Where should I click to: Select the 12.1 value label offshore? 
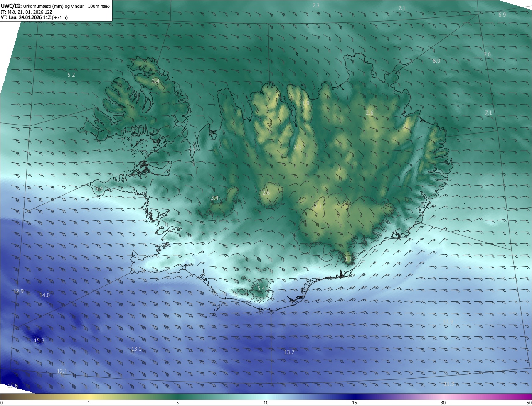(x=62, y=372)
